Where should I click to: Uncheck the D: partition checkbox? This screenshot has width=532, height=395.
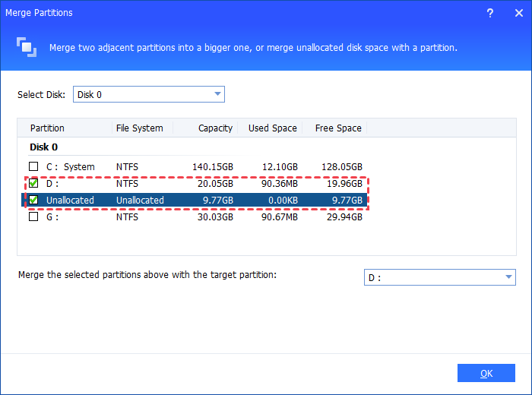pos(33,183)
